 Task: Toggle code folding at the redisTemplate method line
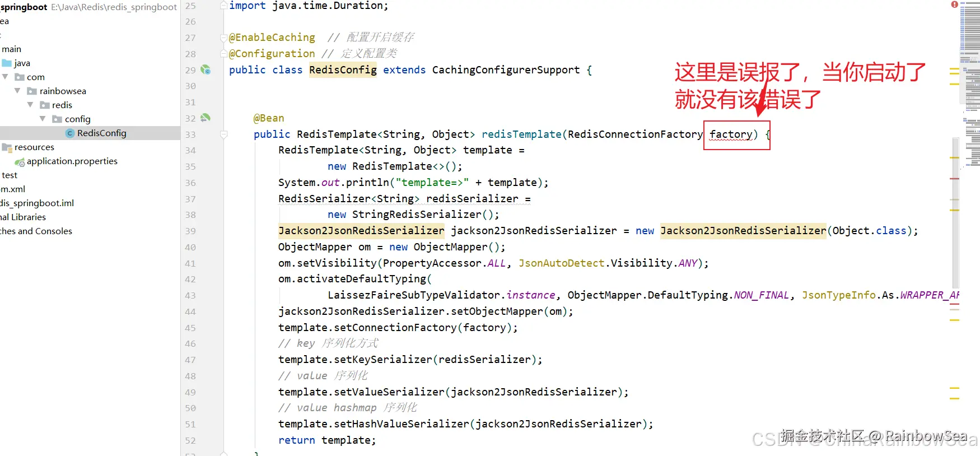pos(224,134)
